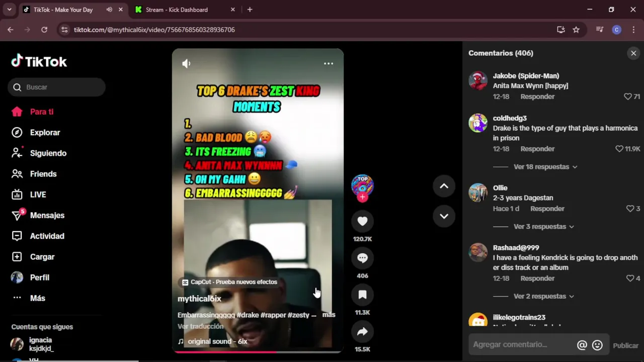
Task: Open the Siguiendo feed
Action: 39,153
